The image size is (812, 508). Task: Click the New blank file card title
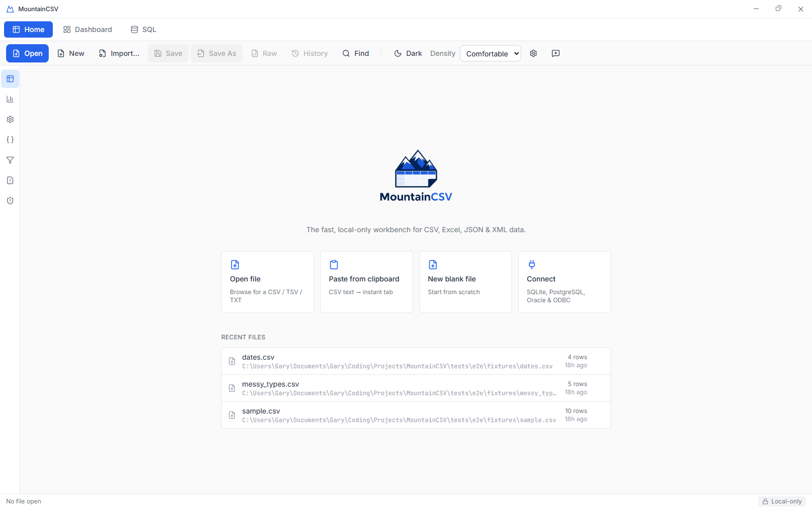(x=452, y=279)
